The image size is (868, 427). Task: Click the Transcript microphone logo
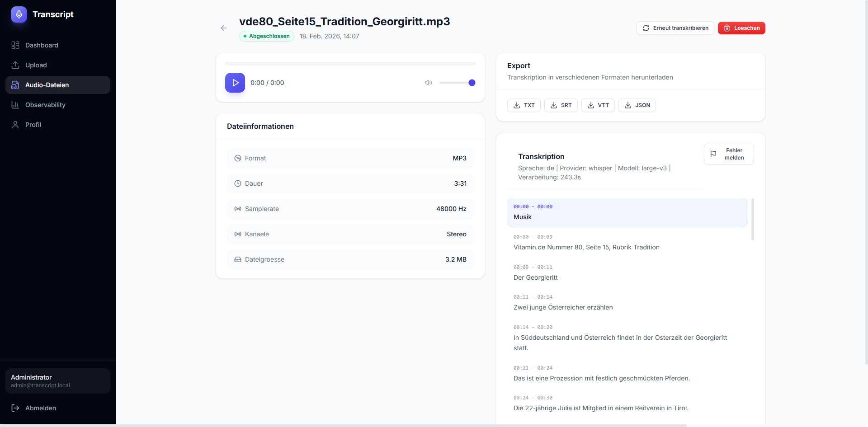click(x=19, y=14)
